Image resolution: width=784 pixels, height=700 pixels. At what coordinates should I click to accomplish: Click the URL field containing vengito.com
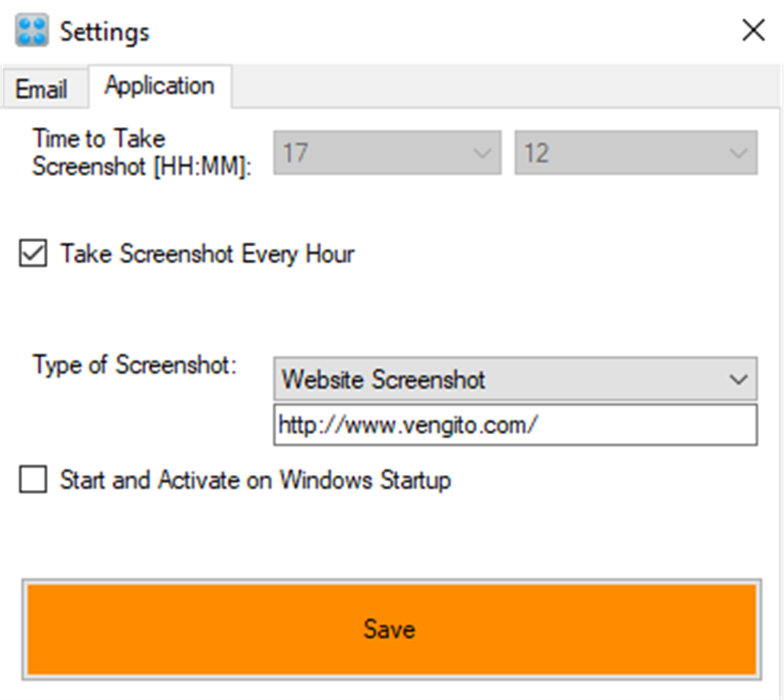514,424
